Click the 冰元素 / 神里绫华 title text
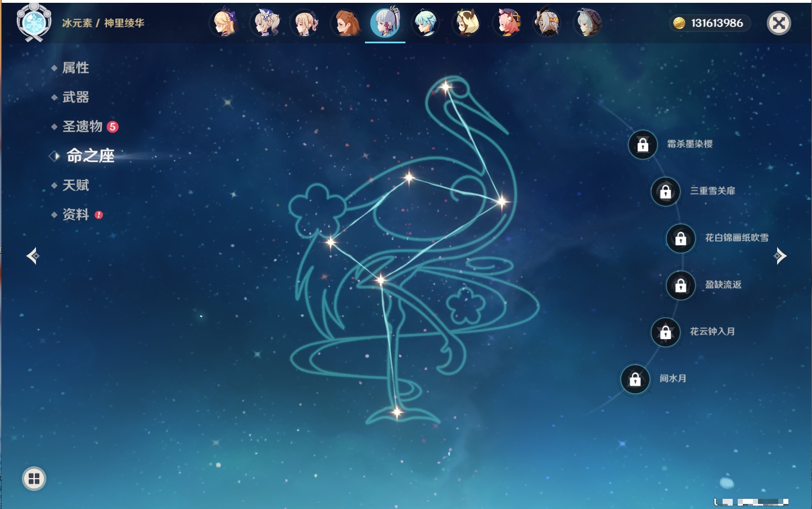The image size is (812, 509). pos(103,23)
